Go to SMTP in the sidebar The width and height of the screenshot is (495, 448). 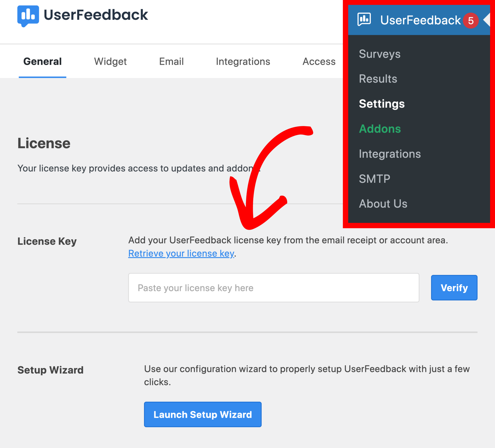pos(375,179)
